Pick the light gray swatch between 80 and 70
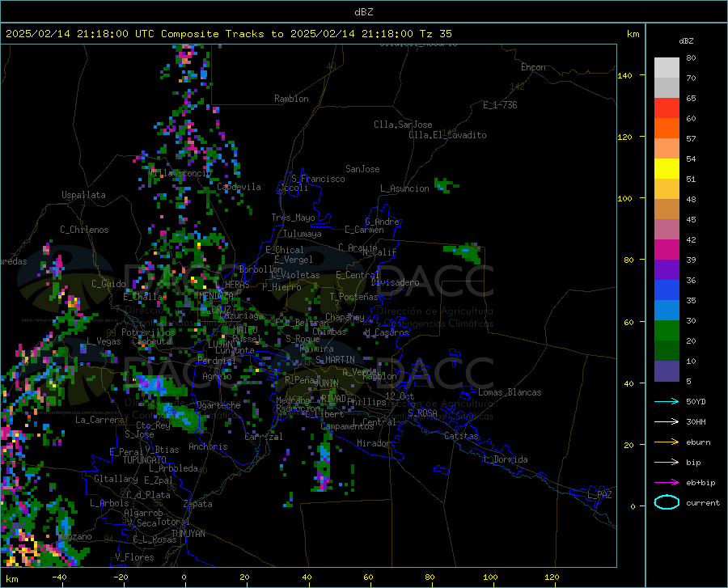Screen dimensions: 728x588 click(x=667, y=68)
